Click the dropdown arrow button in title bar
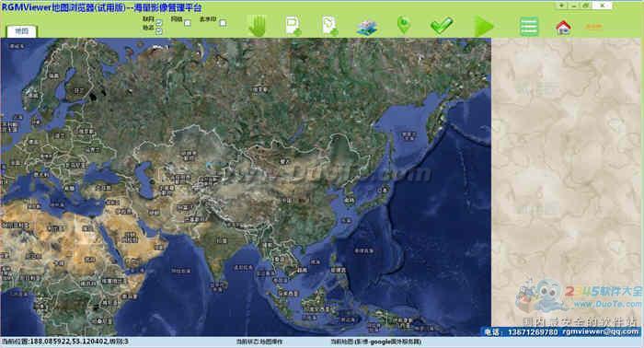 561,6
